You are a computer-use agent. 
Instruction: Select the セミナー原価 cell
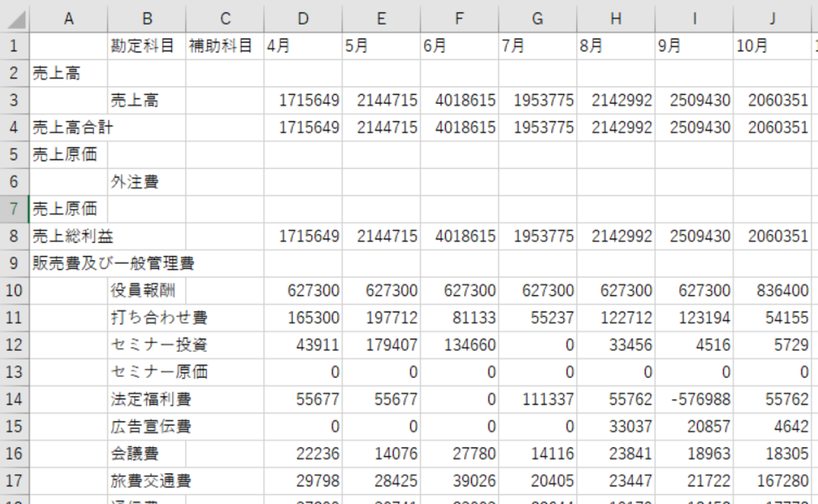pos(147,372)
